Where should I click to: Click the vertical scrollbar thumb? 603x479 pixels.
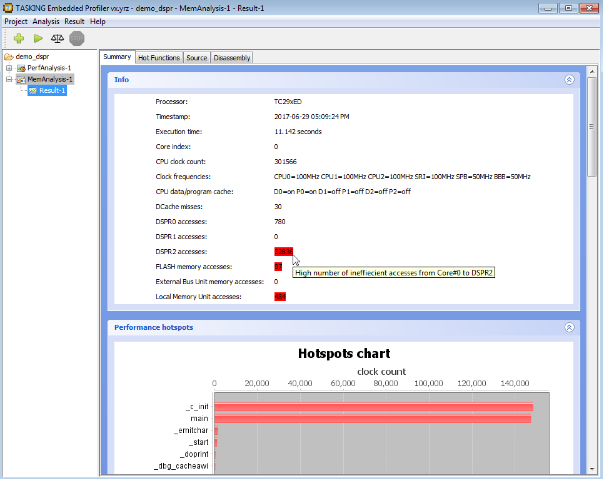[x=592, y=127]
